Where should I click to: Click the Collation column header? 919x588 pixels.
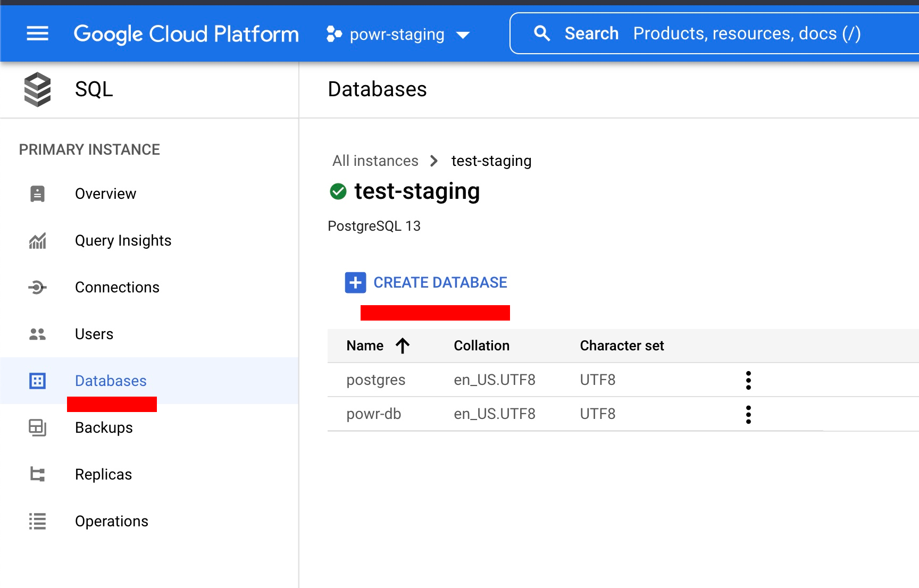tap(481, 346)
